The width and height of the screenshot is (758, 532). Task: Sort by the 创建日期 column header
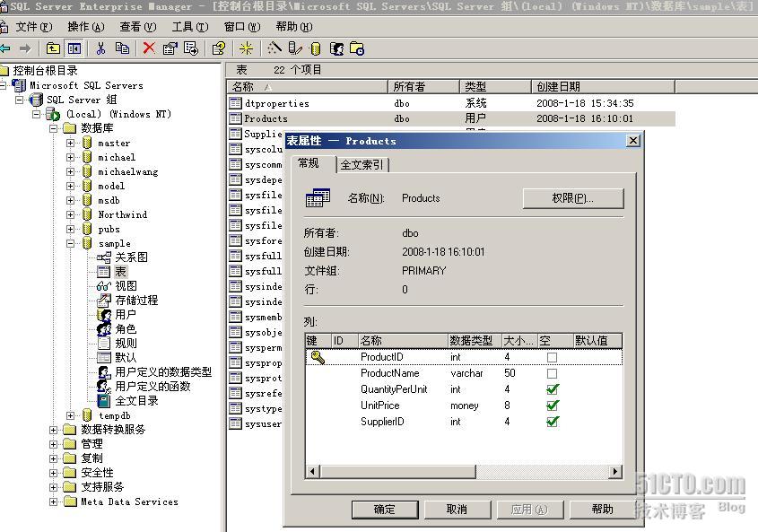point(603,87)
